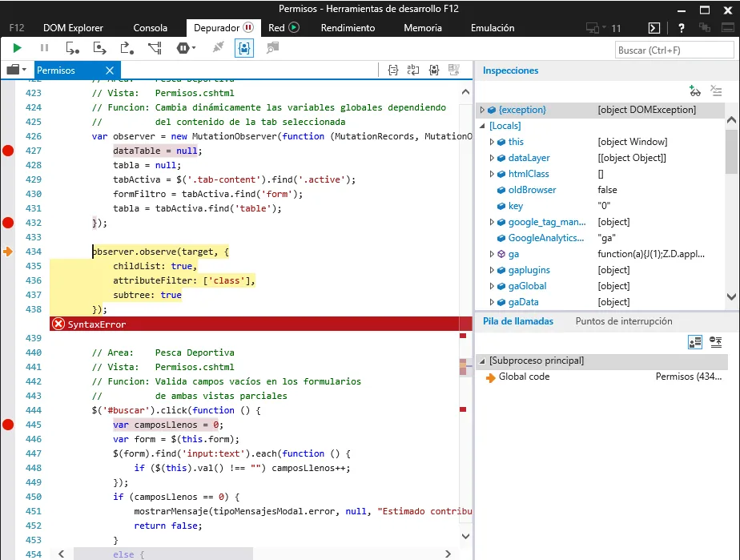Image resolution: width=740 pixels, height=560 pixels.
Task: Click the Buscar search input field
Action: [674, 50]
